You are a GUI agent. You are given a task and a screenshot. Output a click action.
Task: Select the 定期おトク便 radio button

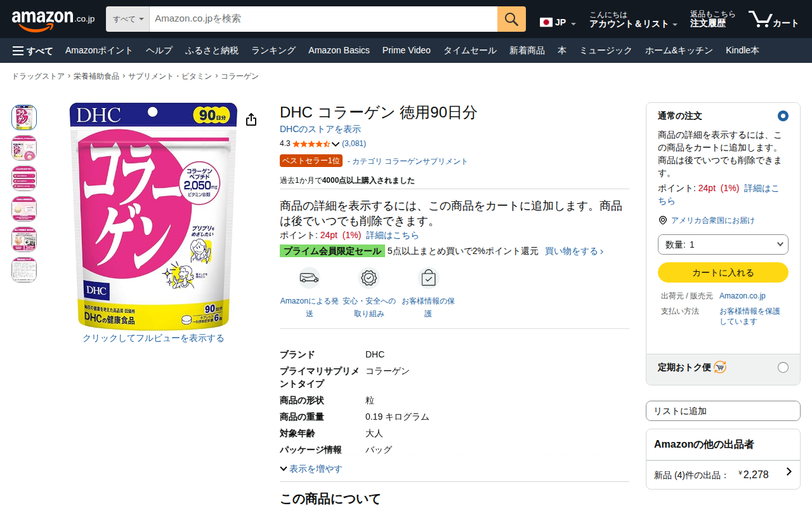[783, 368]
